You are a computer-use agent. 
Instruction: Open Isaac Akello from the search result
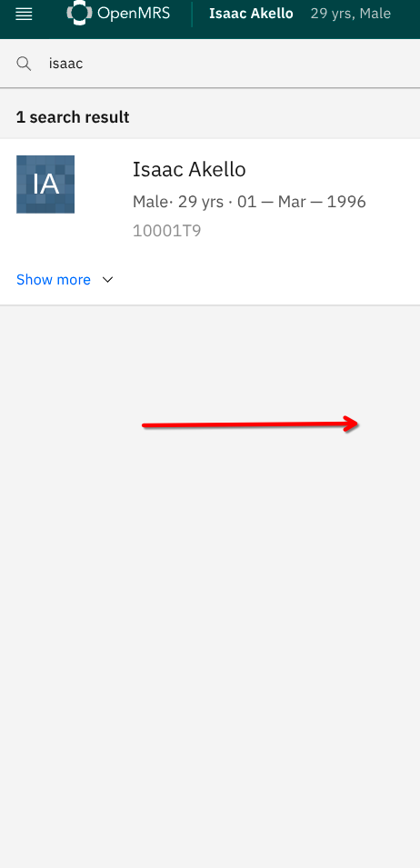pos(189,169)
